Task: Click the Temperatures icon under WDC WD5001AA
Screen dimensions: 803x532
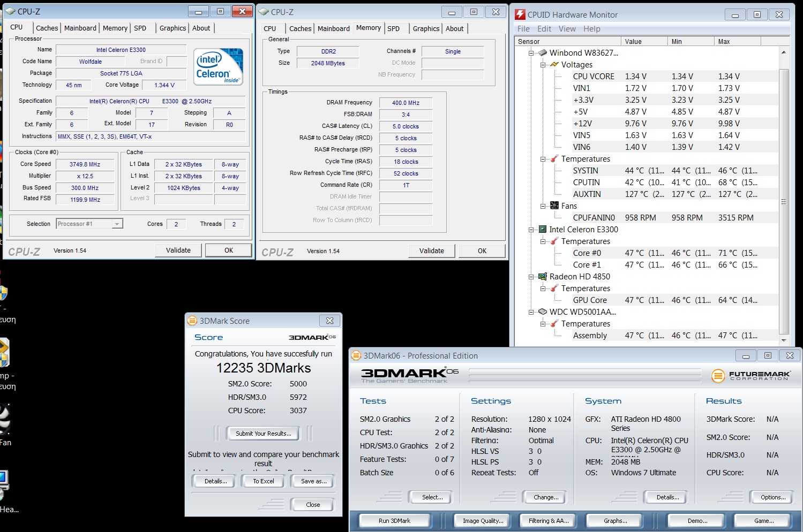Action: pyautogui.click(x=554, y=323)
